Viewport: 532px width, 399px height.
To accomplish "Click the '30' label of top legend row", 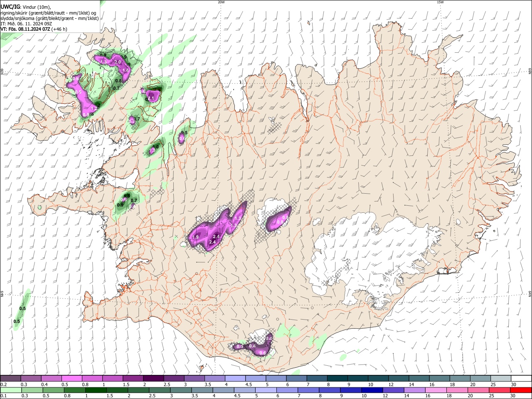I will [x=514, y=384].
